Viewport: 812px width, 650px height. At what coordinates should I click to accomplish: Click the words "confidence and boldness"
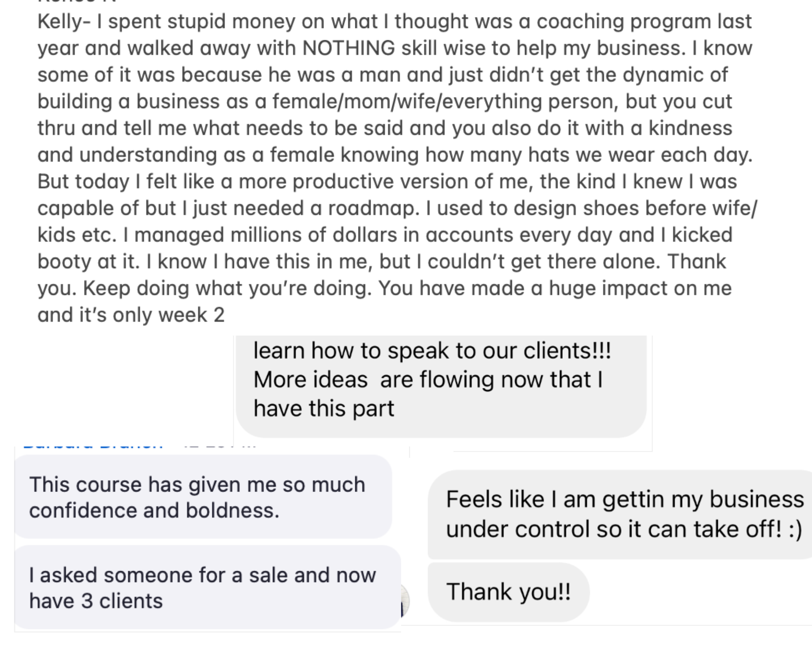point(154,511)
